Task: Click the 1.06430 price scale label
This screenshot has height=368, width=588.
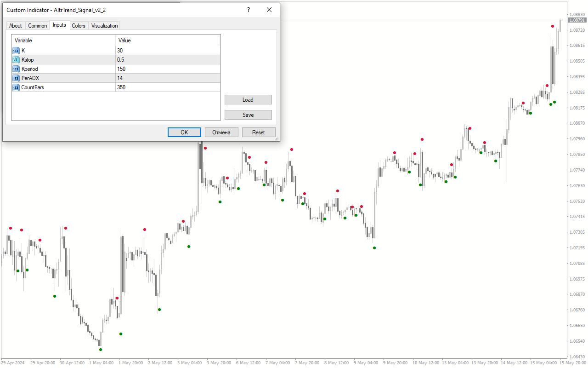Action: 577,356
